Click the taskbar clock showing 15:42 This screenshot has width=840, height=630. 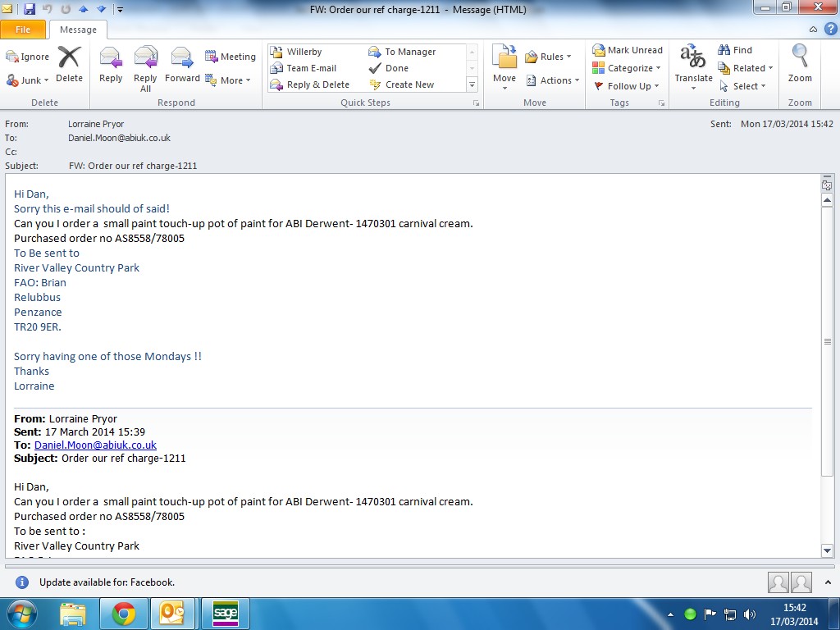pos(794,608)
